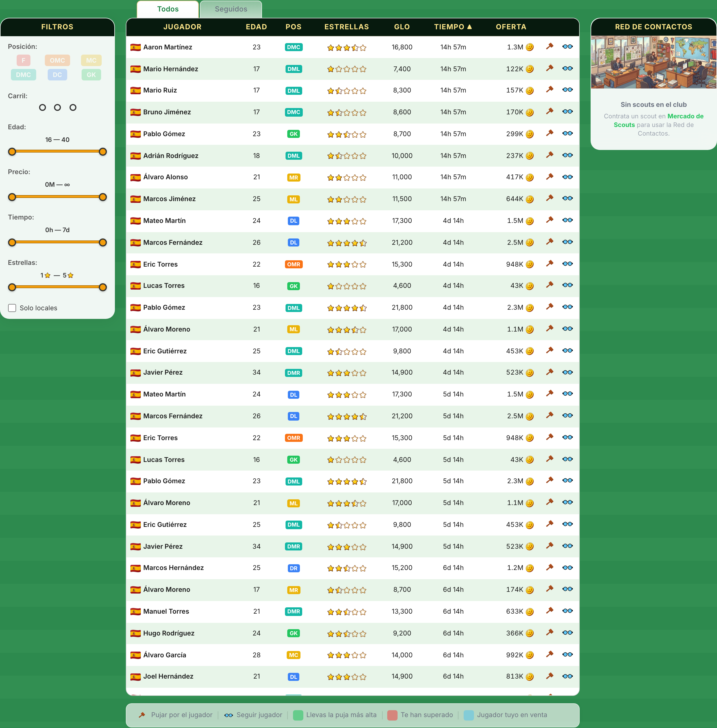Toggle the MC position filter
Viewport: 717px width, 728px height.
click(x=91, y=60)
